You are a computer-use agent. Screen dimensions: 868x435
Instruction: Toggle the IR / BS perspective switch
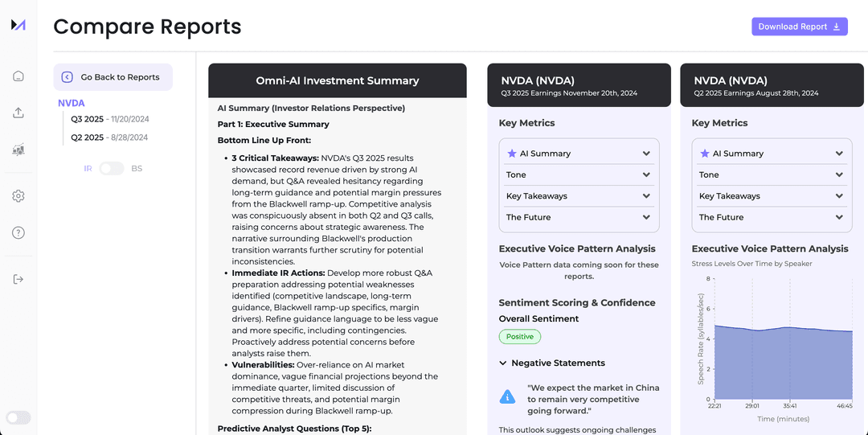[x=112, y=168]
